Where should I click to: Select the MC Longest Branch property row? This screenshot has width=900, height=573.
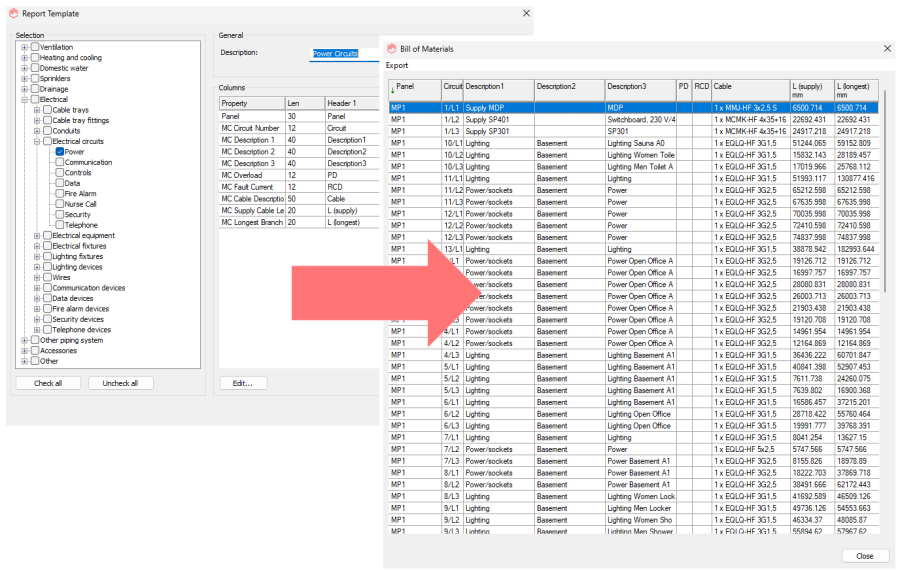click(299, 222)
